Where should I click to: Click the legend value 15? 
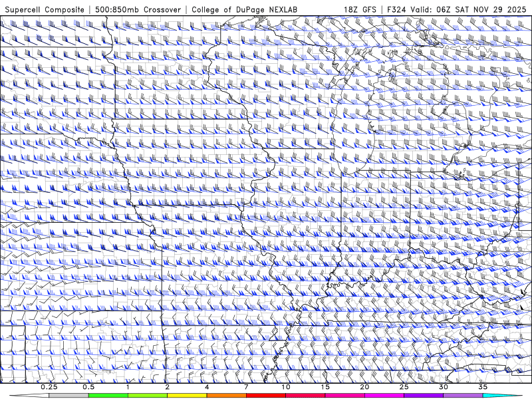[325, 387]
